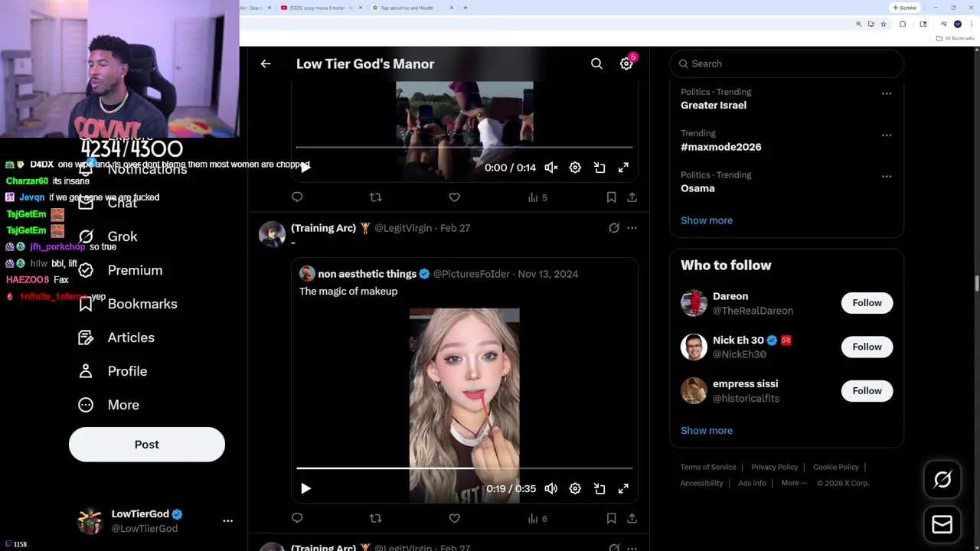The height and width of the screenshot is (551, 980).
Task: Expand the 0:14 video to fullscreen
Action: [x=623, y=168]
